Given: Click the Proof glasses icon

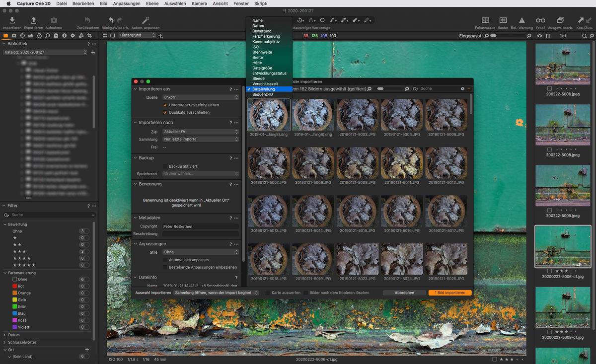Looking at the screenshot, I should (x=540, y=20).
